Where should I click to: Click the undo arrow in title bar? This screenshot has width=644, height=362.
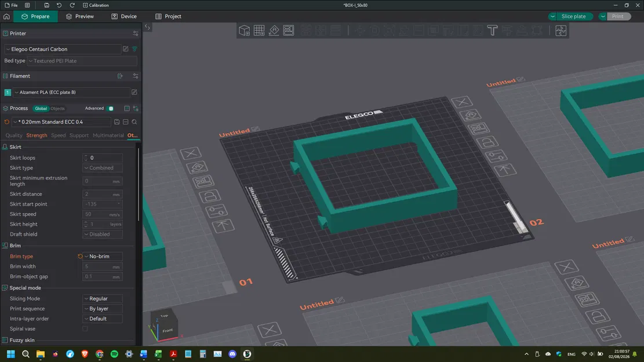tap(59, 5)
